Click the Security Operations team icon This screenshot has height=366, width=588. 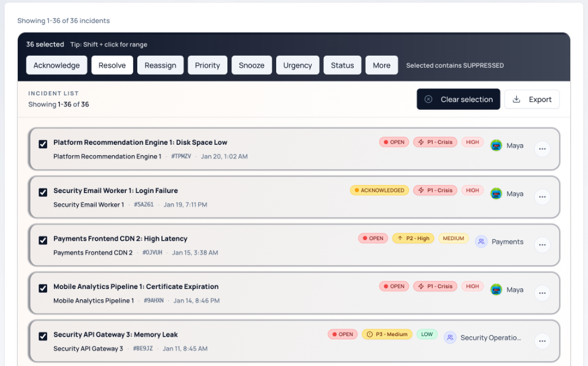coord(450,338)
